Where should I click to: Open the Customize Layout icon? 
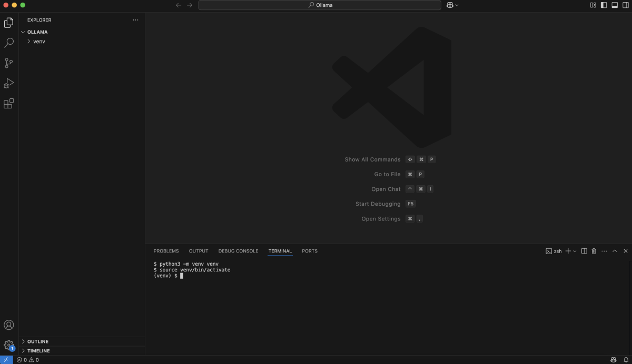point(593,5)
